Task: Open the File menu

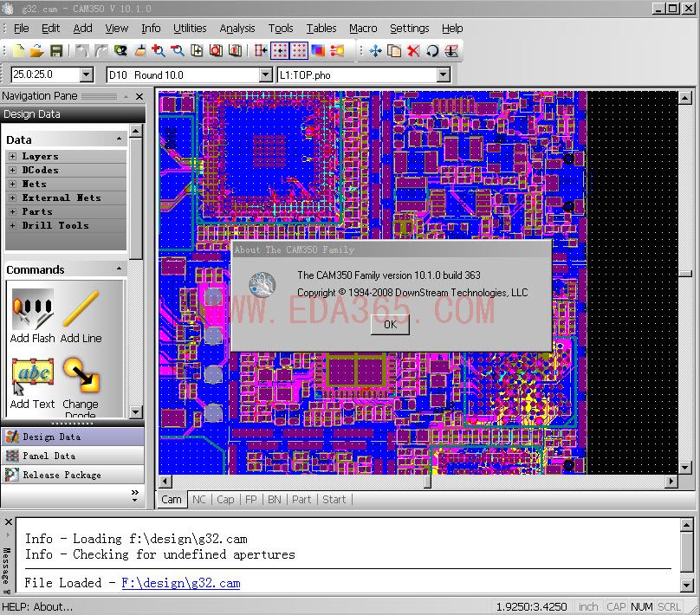Action: tap(21, 28)
